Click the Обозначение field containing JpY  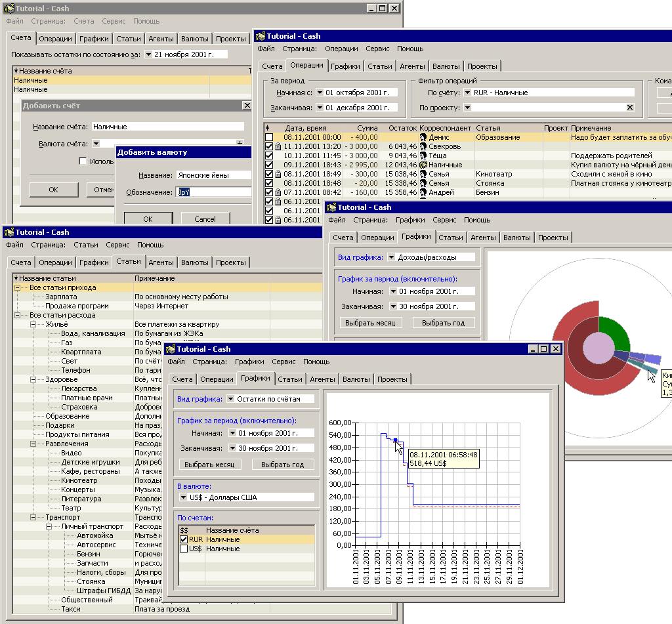click(x=213, y=192)
